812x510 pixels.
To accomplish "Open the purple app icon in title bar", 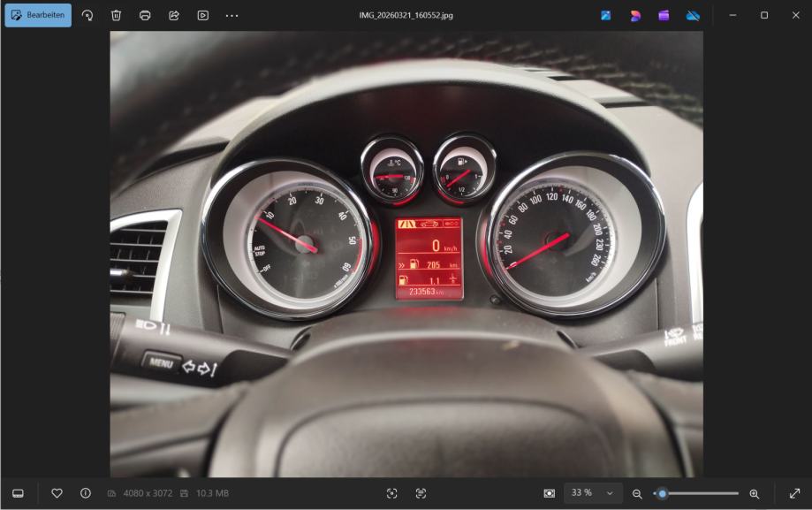I will coord(664,15).
